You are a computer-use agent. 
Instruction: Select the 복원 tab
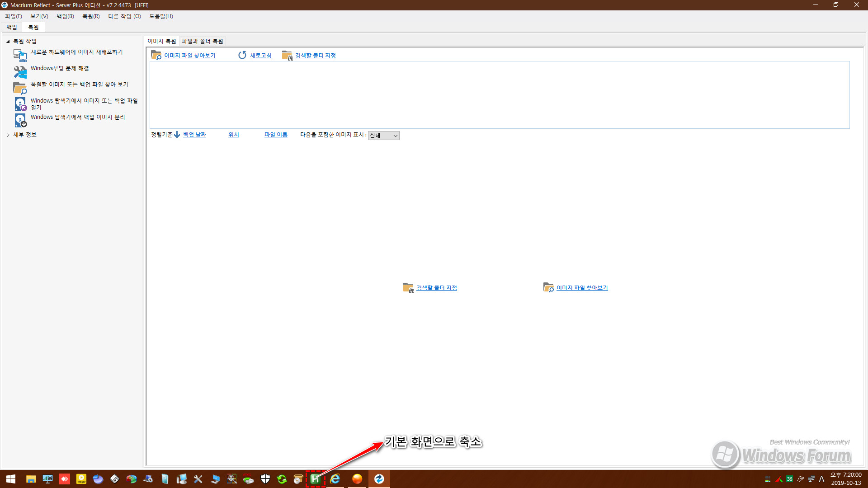(33, 27)
